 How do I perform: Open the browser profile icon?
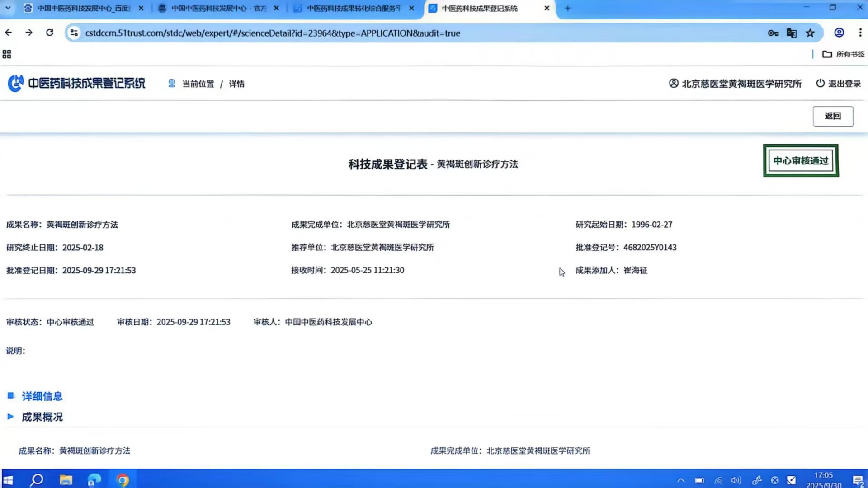[839, 33]
